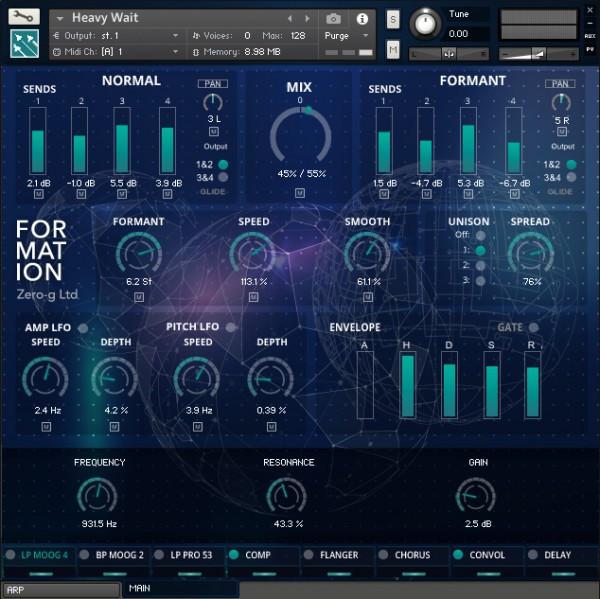Click the S solo button
This screenshot has height=599, width=600.
pyautogui.click(x=393, y=19)
